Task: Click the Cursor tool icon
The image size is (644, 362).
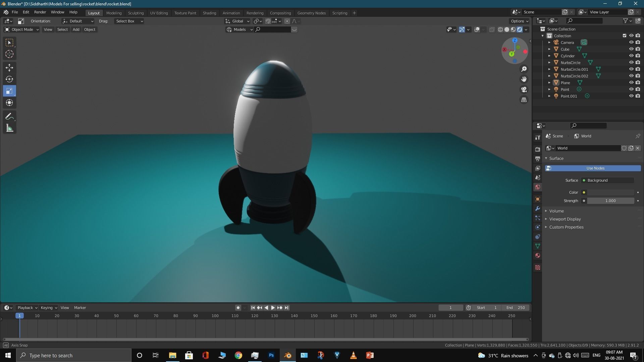Action: point(9,54)
